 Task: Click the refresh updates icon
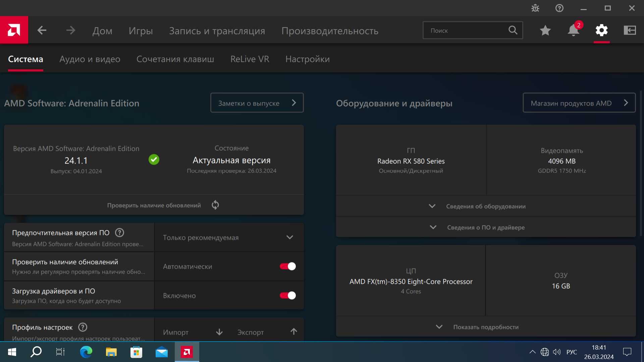(215, 205)
